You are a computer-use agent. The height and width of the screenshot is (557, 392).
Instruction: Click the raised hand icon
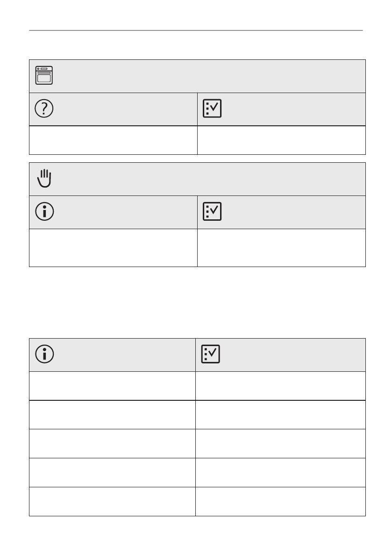(44, 179)
